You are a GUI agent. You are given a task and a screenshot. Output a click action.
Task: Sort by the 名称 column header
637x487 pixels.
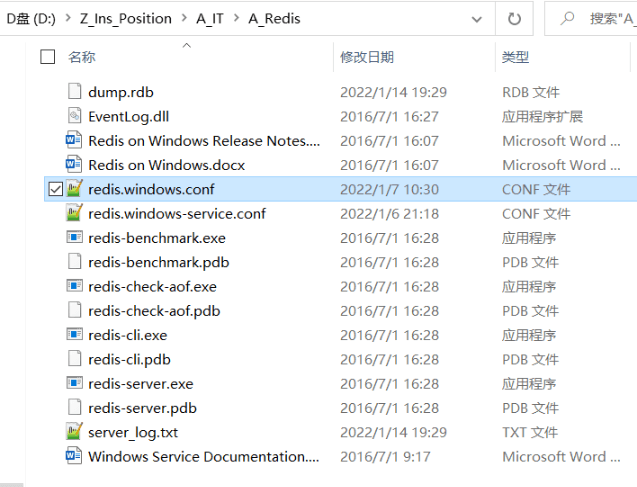tap(82, 57)
